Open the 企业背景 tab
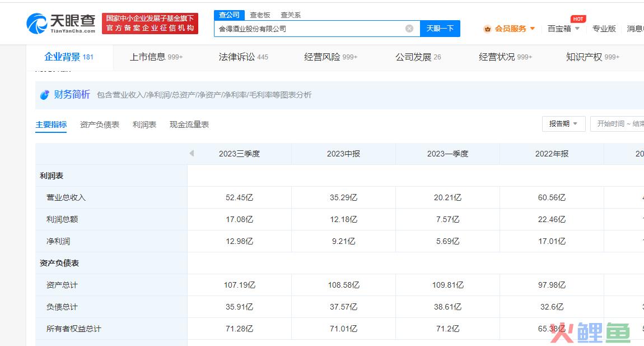 69,57
